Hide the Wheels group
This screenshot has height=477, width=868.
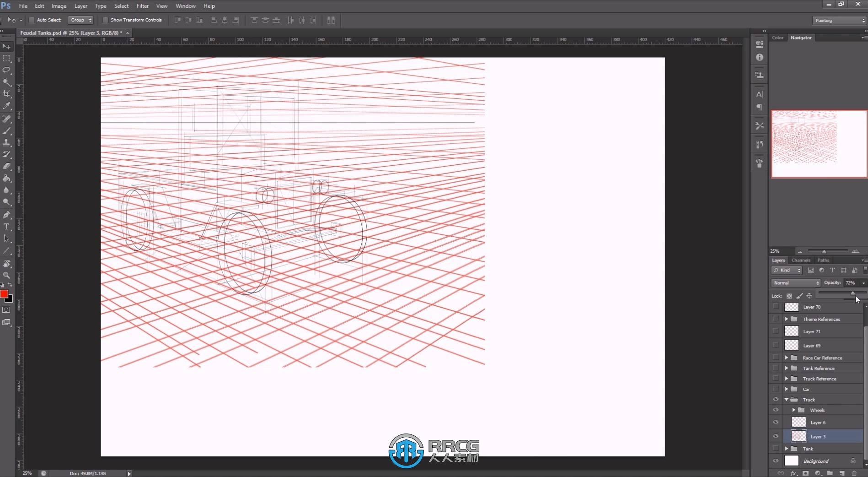click(776, 410)
